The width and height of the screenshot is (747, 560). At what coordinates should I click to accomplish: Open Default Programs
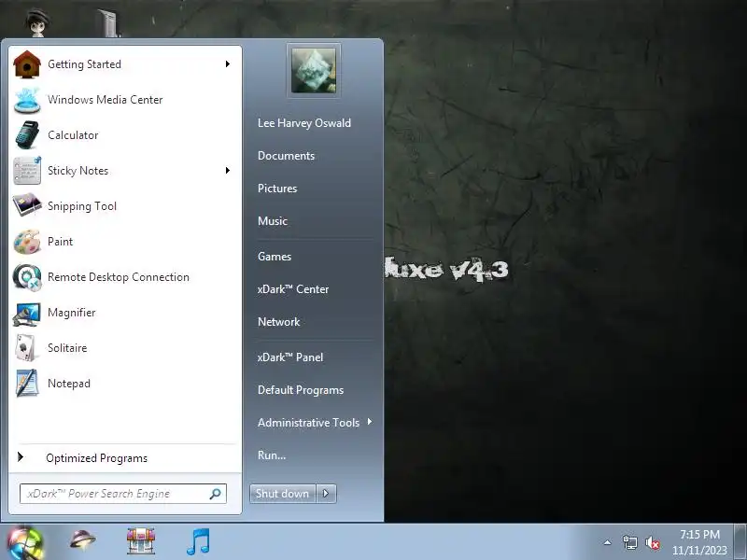[x=301, y=390]
